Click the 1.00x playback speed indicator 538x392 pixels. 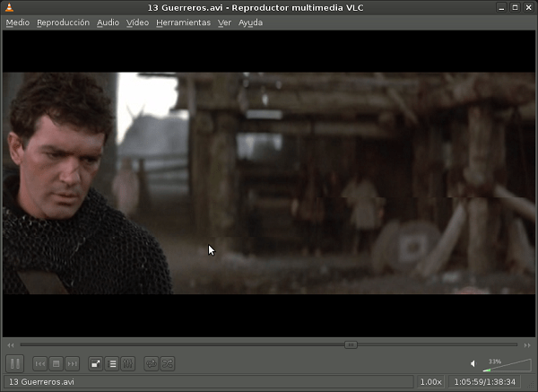coord(431,382)
